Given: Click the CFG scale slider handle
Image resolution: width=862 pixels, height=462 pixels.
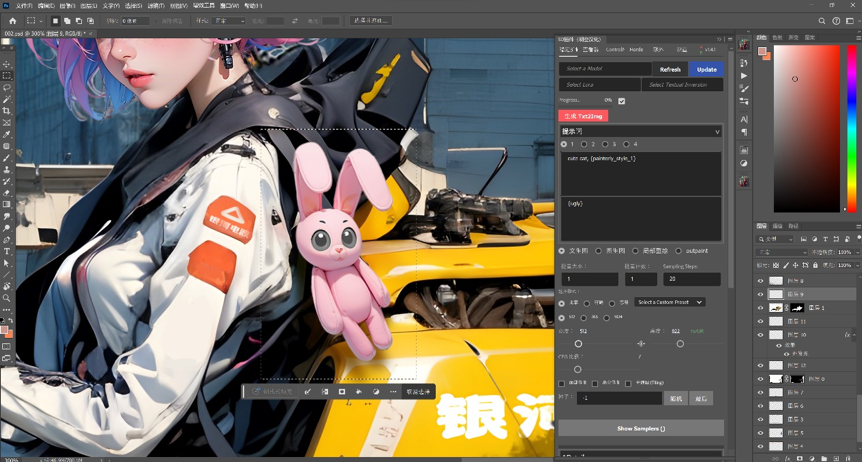Looking at the screenshot, I should [x=578, y=369].
